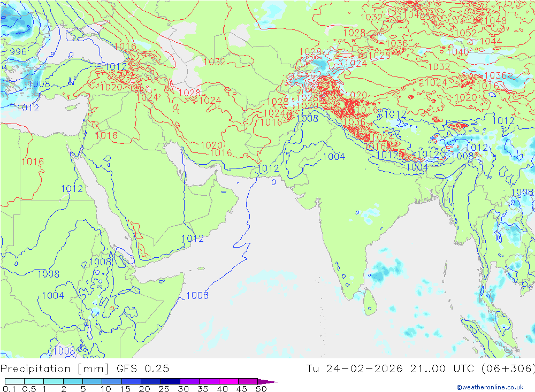The height and width of the screenshot is (392, 535).
Task: Click the 'Tu 24-02-2026 21..00 UTC' timestamp
Action: (390, 369)
